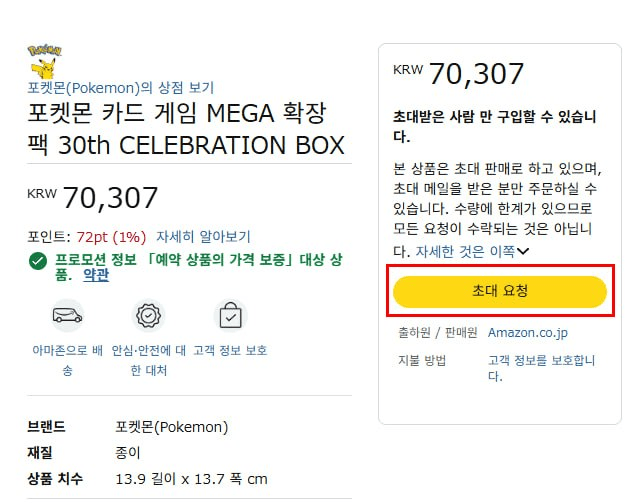
Task: Click the customer info protection bag icon
Action: point(231,315)
